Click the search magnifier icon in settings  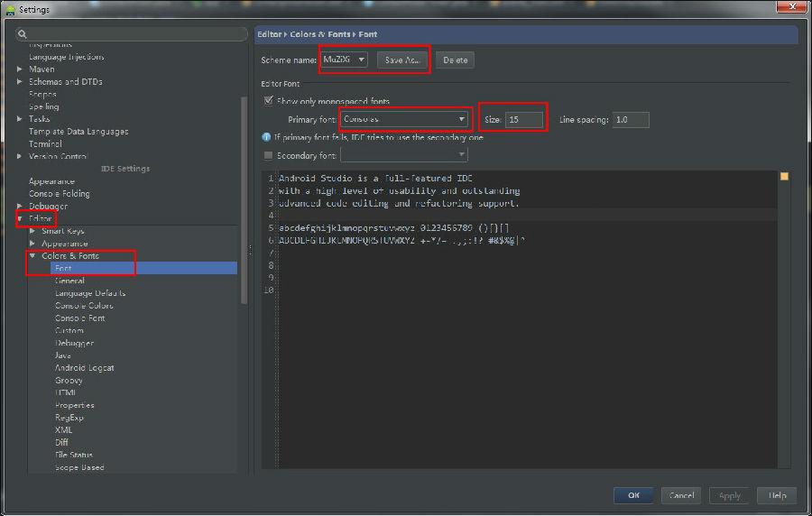(23, 34)
